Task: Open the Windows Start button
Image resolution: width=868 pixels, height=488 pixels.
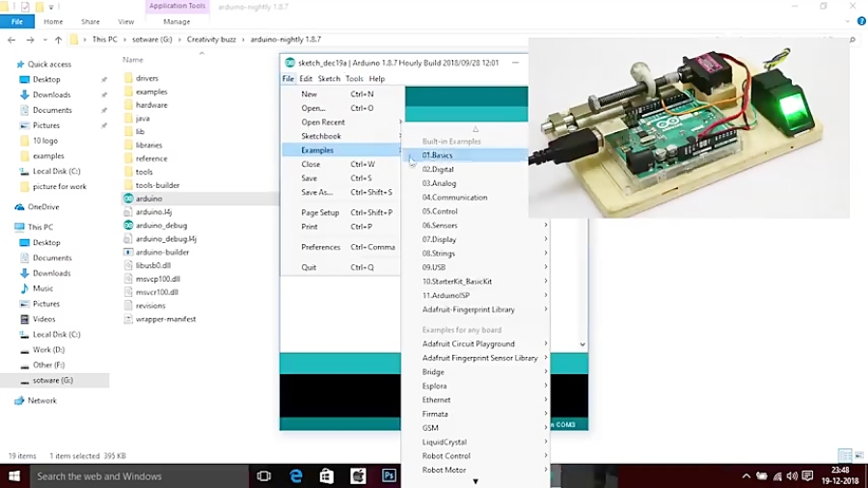Action: coord(14,475)
